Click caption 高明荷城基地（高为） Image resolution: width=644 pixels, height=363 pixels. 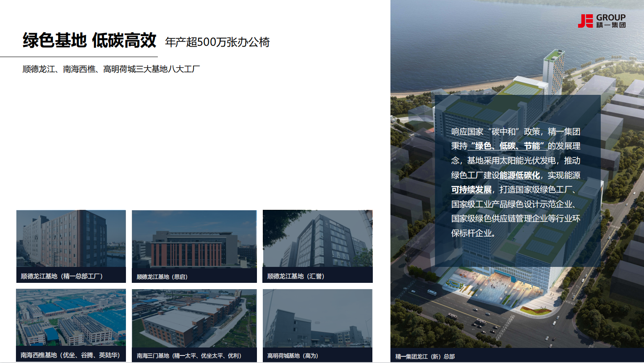(x=293, y=356)
